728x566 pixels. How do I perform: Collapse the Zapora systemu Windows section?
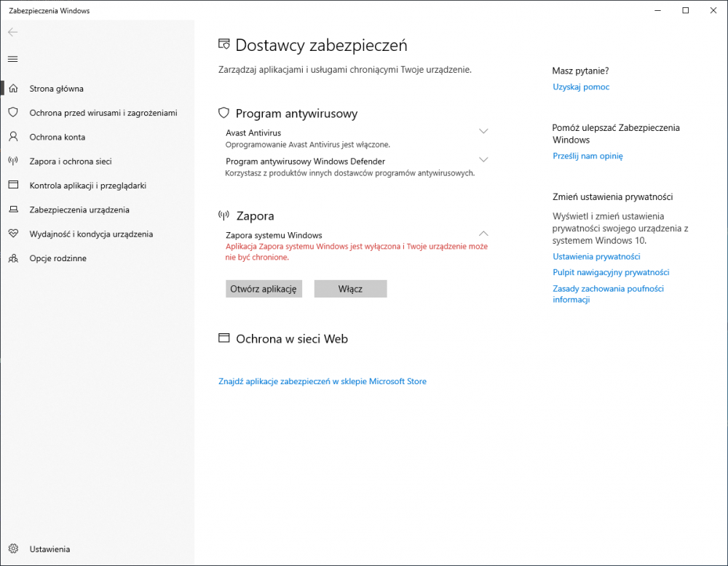(x=483, y=234)
